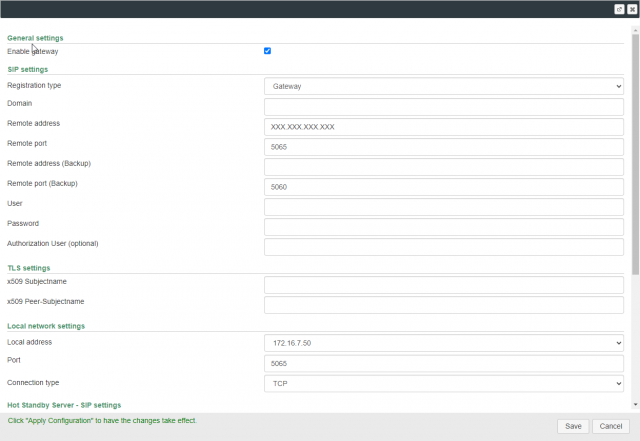
Task: Click the vertical scrollbar thumb
Action: 635,154
